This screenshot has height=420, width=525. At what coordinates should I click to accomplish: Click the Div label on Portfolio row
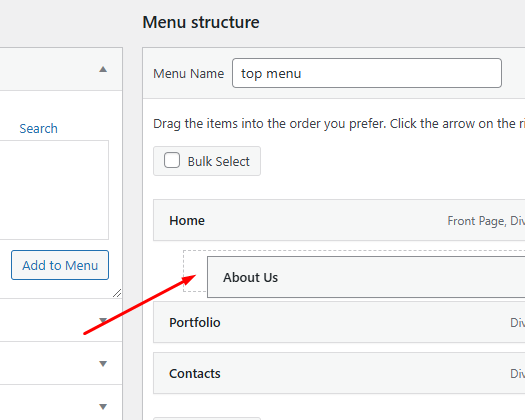(517, 323)
